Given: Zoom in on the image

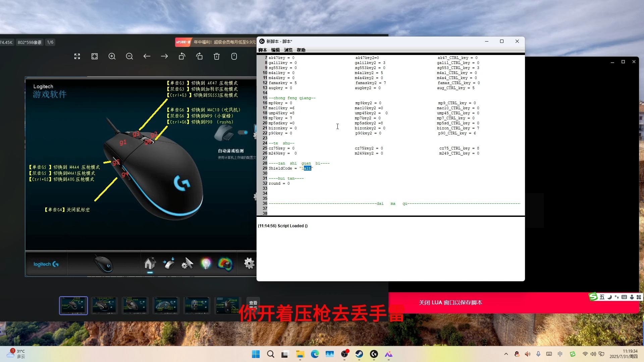Looking at the screenshot, I should coord(112,56).
